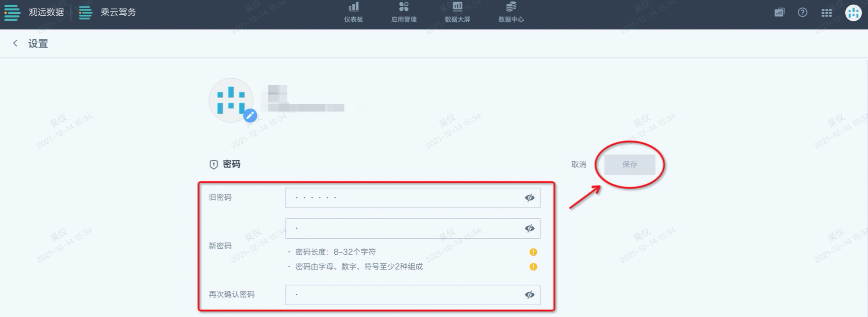
Task: Open 数据中心 data center
Action: point(511,12)
